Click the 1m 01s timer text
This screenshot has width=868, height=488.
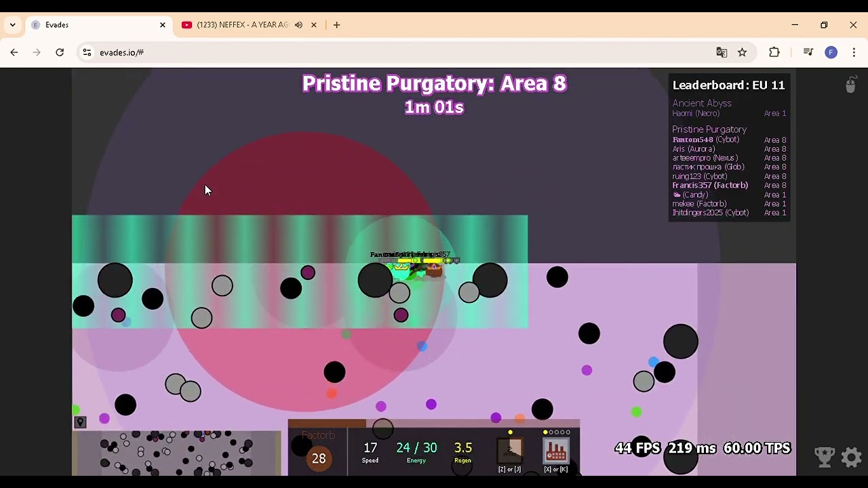pos(434,107)
